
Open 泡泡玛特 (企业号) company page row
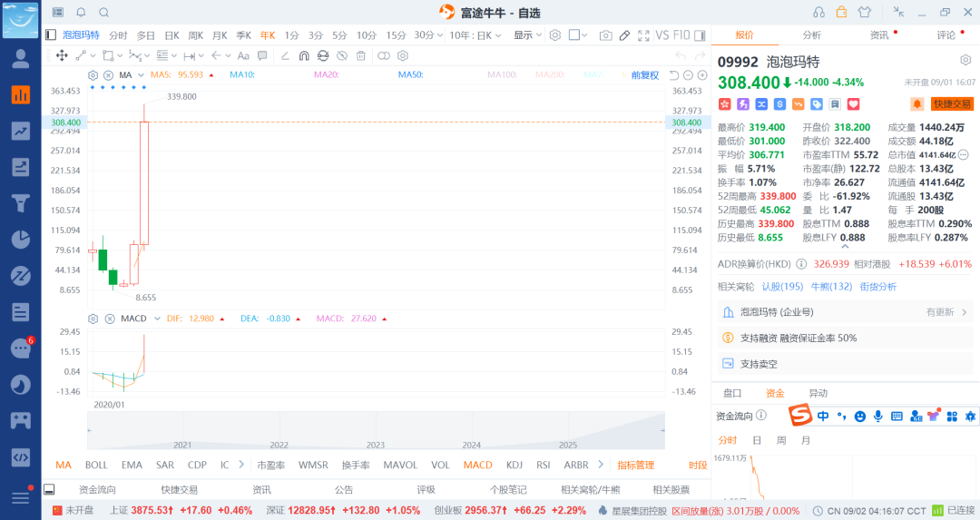click(x=845, y=312)
